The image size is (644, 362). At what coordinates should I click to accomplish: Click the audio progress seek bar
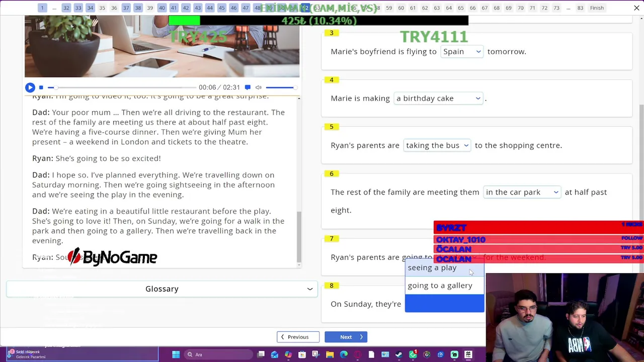coord(122,87)
